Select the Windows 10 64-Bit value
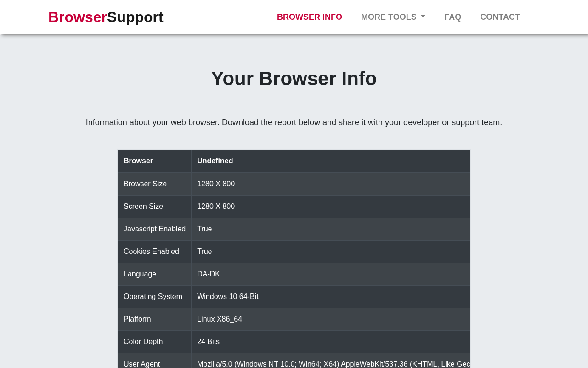Viewport: 588px width, 368px height. click(x=228, y=297)
